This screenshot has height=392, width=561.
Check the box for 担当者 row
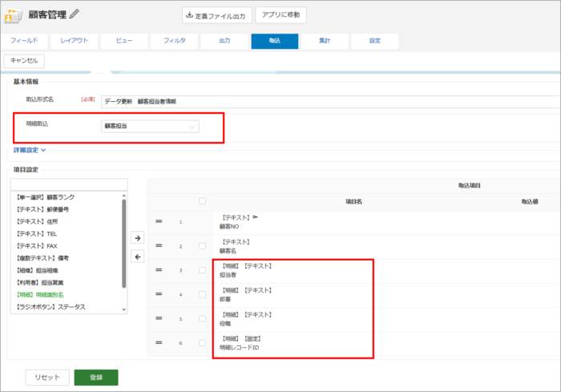(x=202, y=270)
